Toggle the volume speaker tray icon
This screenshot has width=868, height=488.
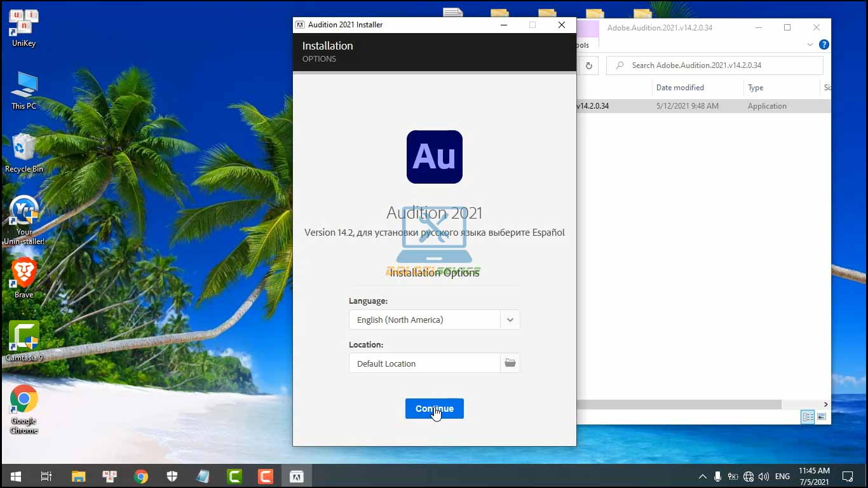764,476
